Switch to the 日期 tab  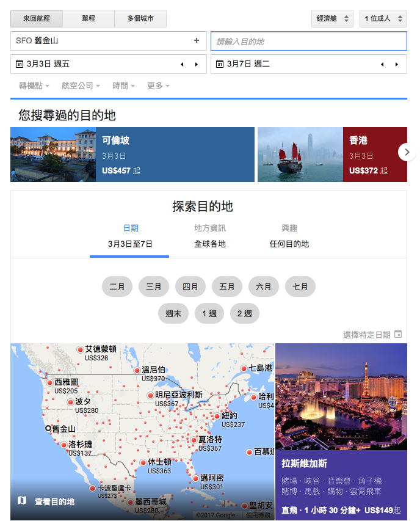pyautogui.click(x=131, y=228)
